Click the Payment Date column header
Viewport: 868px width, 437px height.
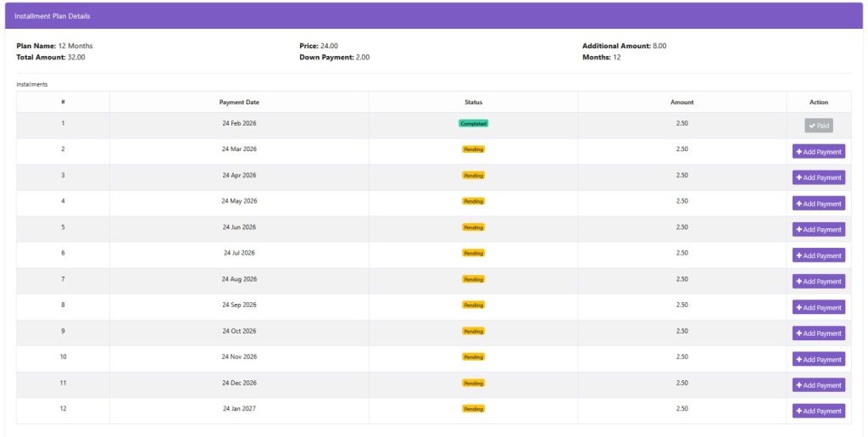[x=239, y=102]
